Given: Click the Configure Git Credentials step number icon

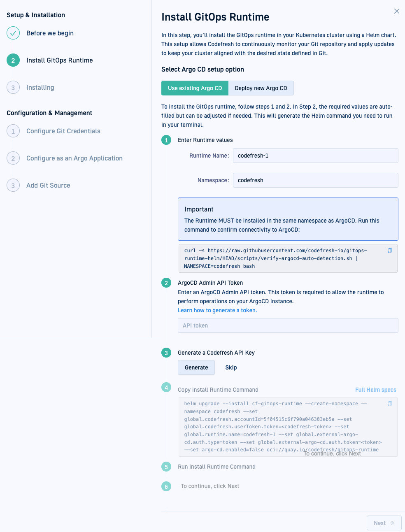Looking at the screenshot, I should tap(13, 131).
